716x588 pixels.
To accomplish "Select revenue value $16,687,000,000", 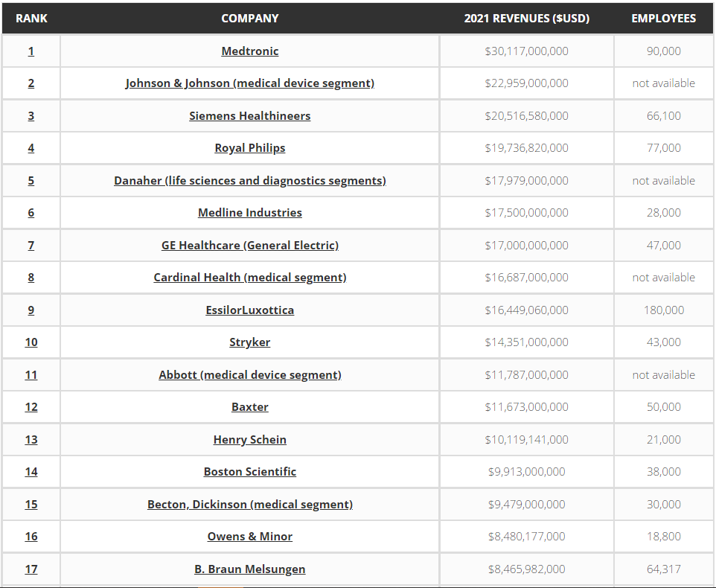I will click(x=526, y=278).
